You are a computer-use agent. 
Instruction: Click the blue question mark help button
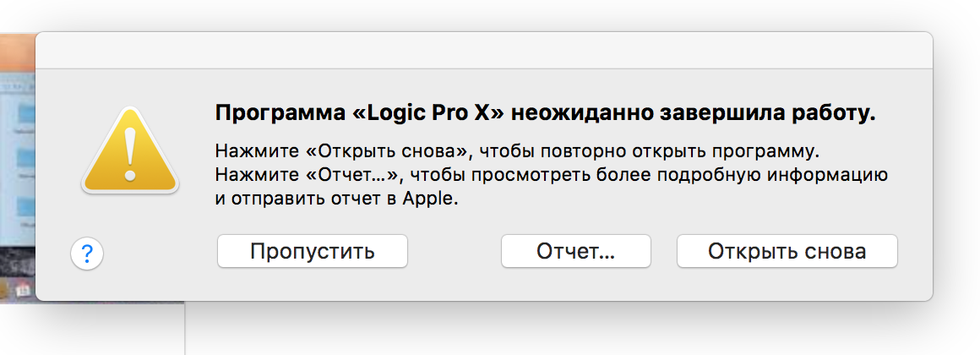tap(87, 252)
